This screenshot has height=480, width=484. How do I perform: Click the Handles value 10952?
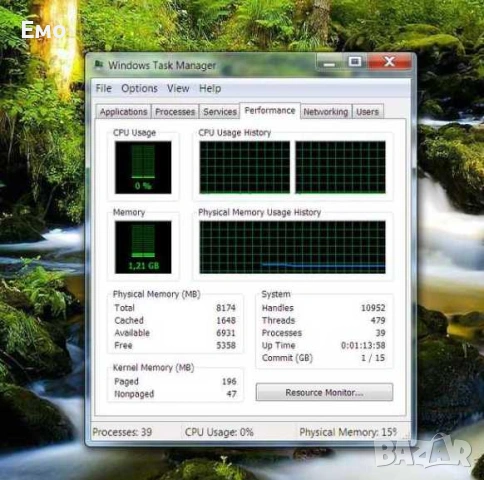[373, 308]
